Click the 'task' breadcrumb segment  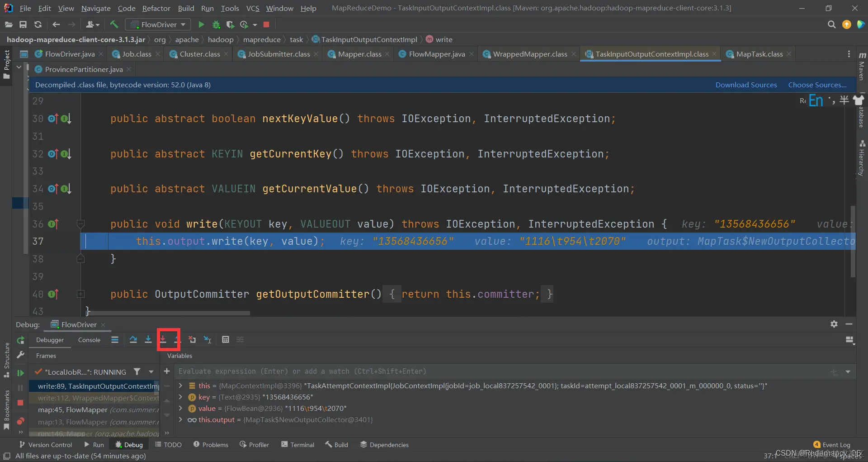(x=296, y=39)
